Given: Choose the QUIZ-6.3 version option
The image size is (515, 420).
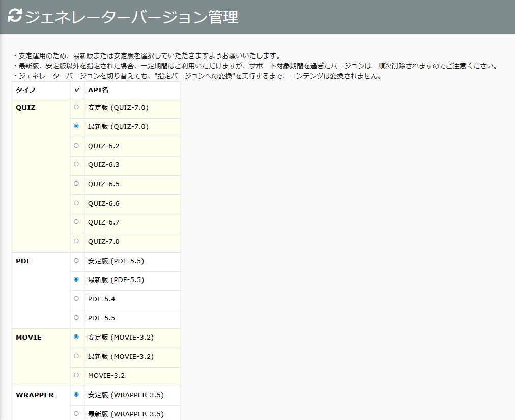Looking at the screenshot, I should (x=76, y=164).
